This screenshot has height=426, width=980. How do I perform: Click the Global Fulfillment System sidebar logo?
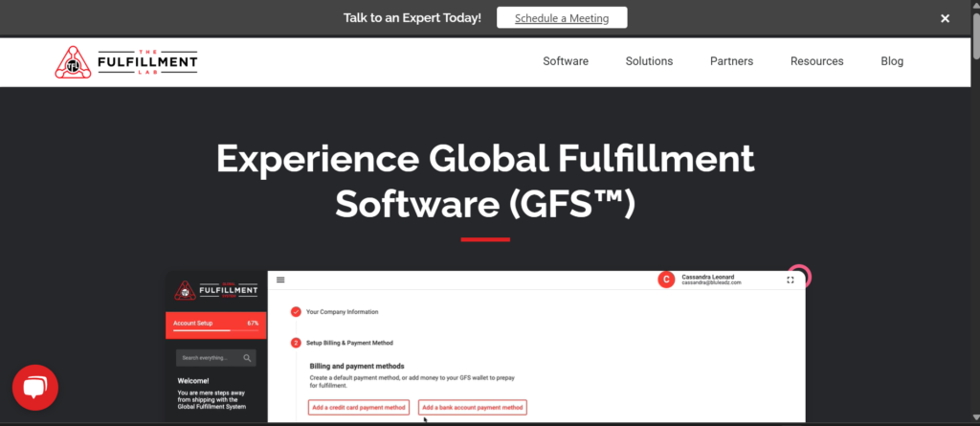(x=216, y=291)
